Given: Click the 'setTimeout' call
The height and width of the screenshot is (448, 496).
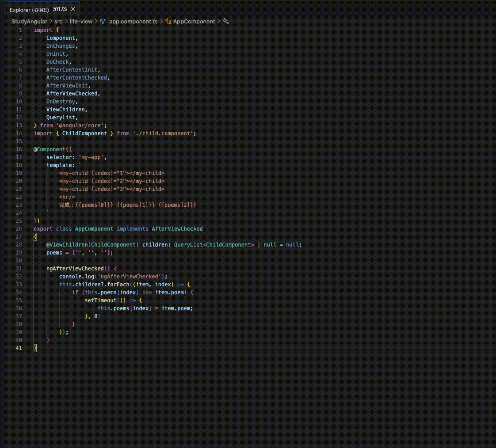Looking at the screenshot, I should pos(101,300).
